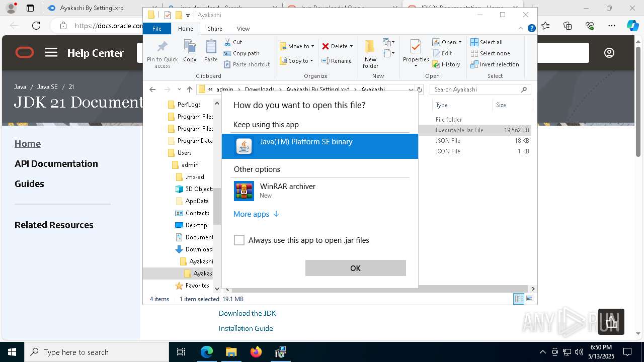Confirm the dialog with OK
Image resolution: width=644 pixels, height=362 pixels.
tap(355, 268)
